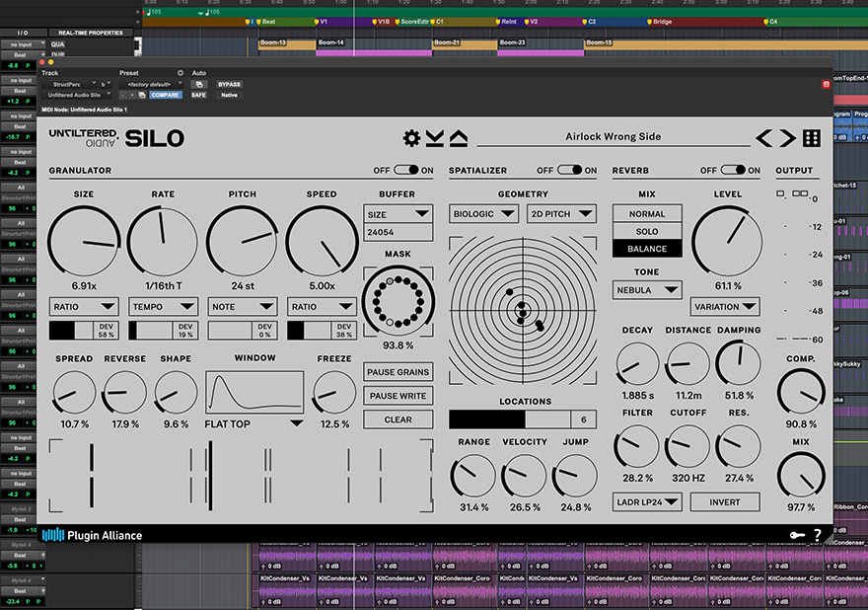Select BALANCE in the MIX section
The width and height of the screenshot is (868, 610).
pos(647,250)
